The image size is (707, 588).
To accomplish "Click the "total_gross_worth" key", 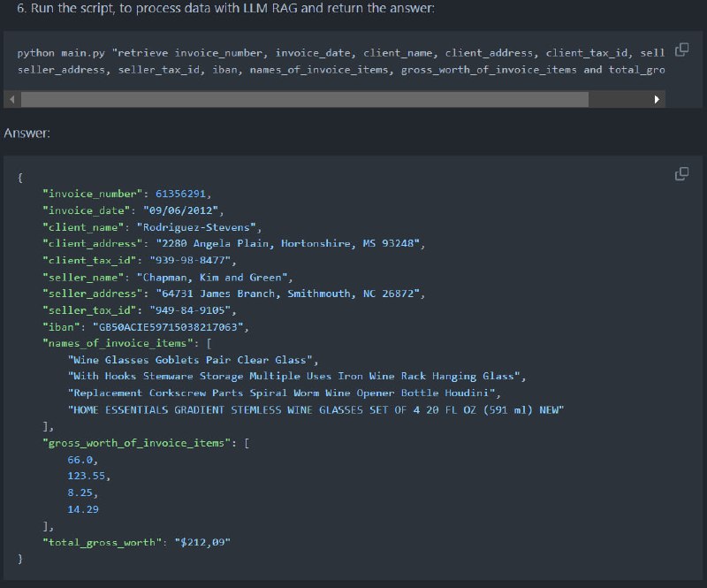I will coord(102,542).
